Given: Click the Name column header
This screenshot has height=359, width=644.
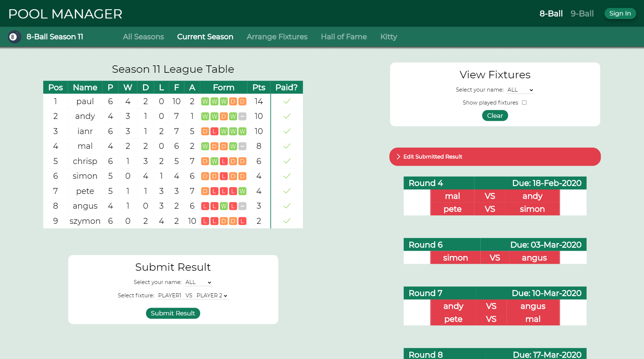Looking at the screenshot, I should [x=85, y=88].
